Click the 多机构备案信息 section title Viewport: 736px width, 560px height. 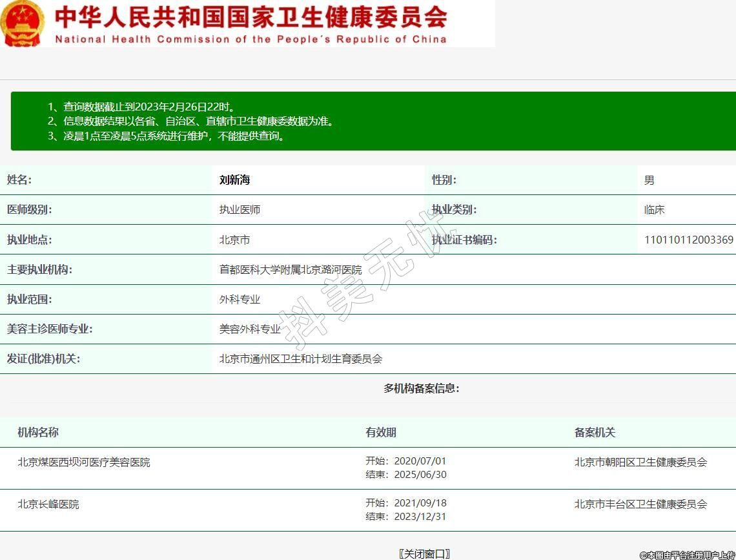pos(422,388)
